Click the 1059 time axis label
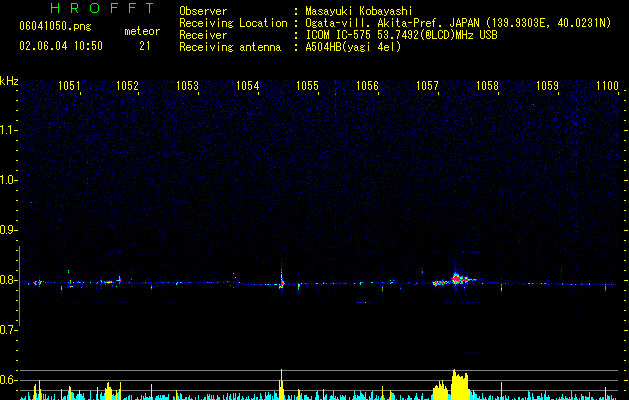Image resolution: width=629 pixels, height=400 pixels. [x=548, y=86]
